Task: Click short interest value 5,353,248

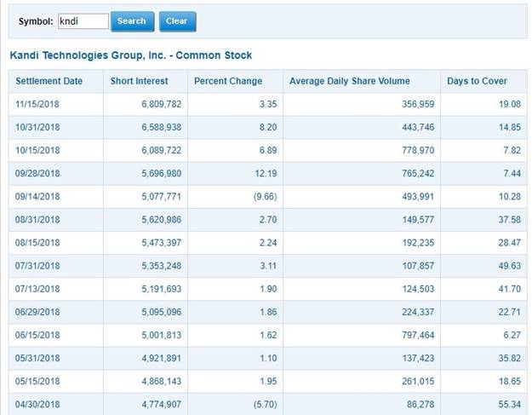Action: [162, 266]
